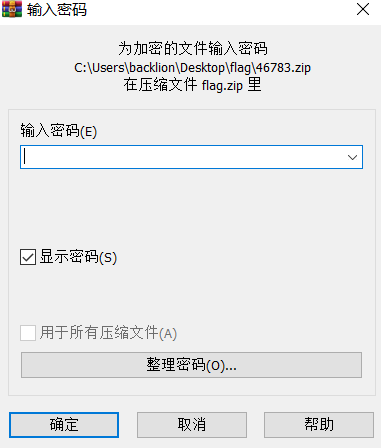This screenshot has height=448, width=381.
Task: Click the 为加密的文件输入密码 heading
Action: (x=193, y=49)
